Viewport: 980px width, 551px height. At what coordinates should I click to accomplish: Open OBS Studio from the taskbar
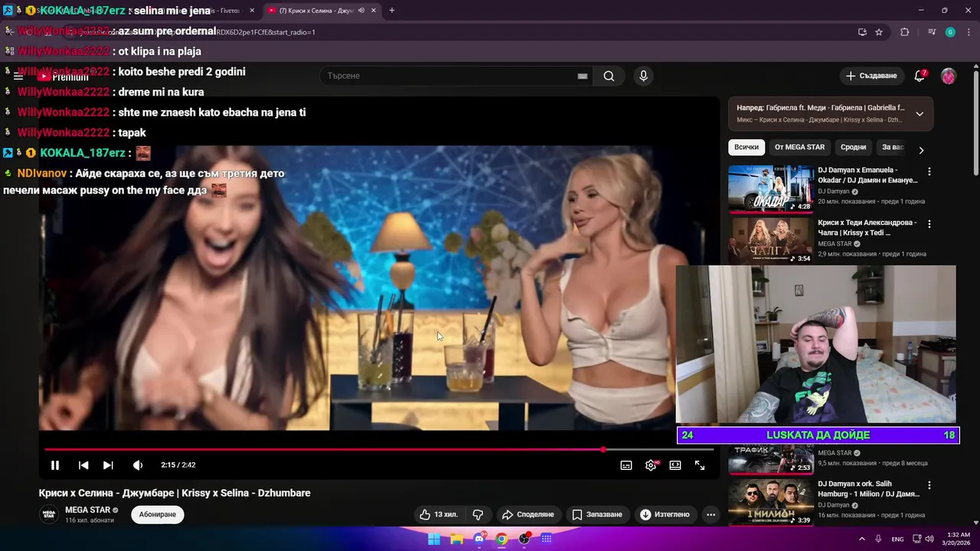click(524, 539)
